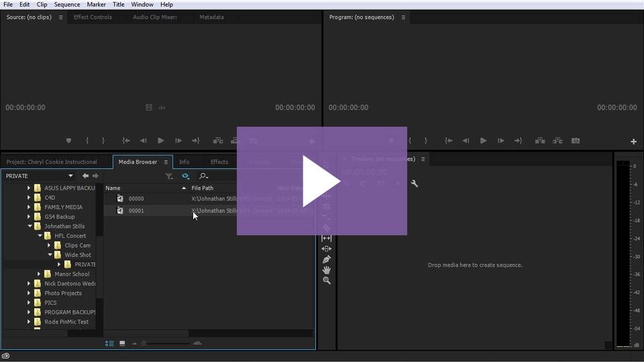Add a marker in the Source monitor
Screen dimensions: 644x362
point(68,141)
